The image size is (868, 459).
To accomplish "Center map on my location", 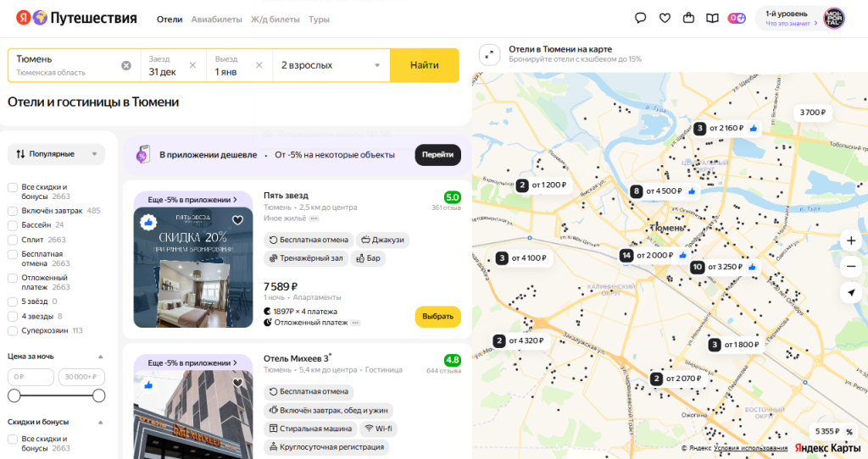I will coord(851,292).
